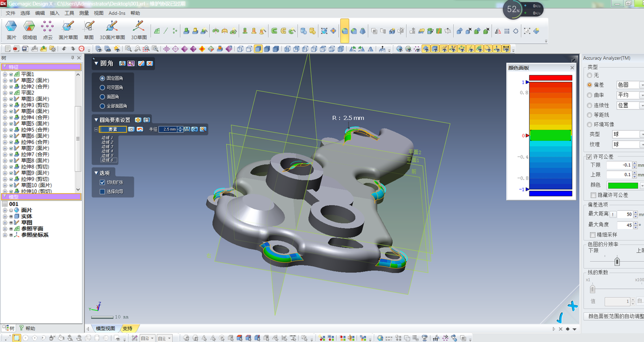This screenshot has width=644, height=342.
Task: Click the 色图的分辨率 slider handle
Action: tap(617, 261)
